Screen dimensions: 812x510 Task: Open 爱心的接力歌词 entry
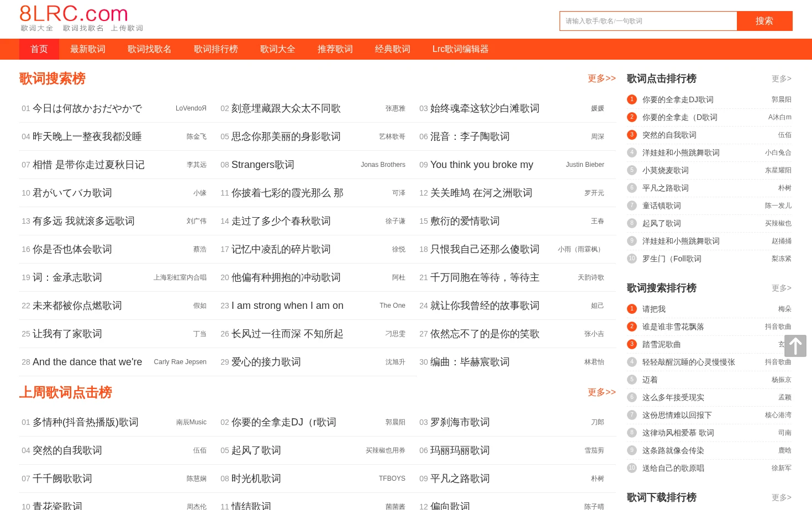pos(266,362)
